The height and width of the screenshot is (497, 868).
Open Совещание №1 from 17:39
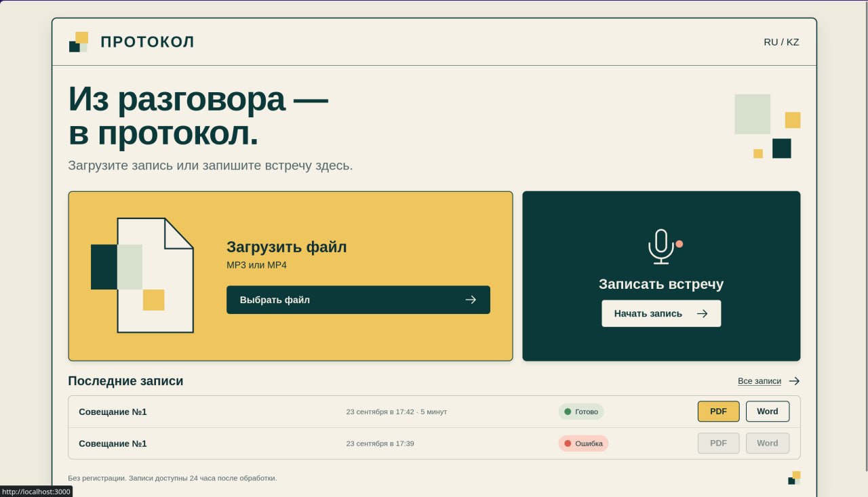point(113,443)
